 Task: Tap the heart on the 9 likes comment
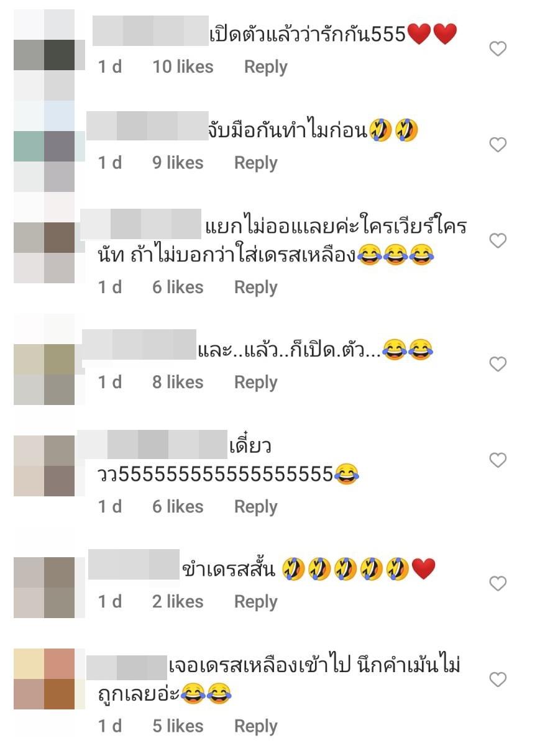pos(498,145)
